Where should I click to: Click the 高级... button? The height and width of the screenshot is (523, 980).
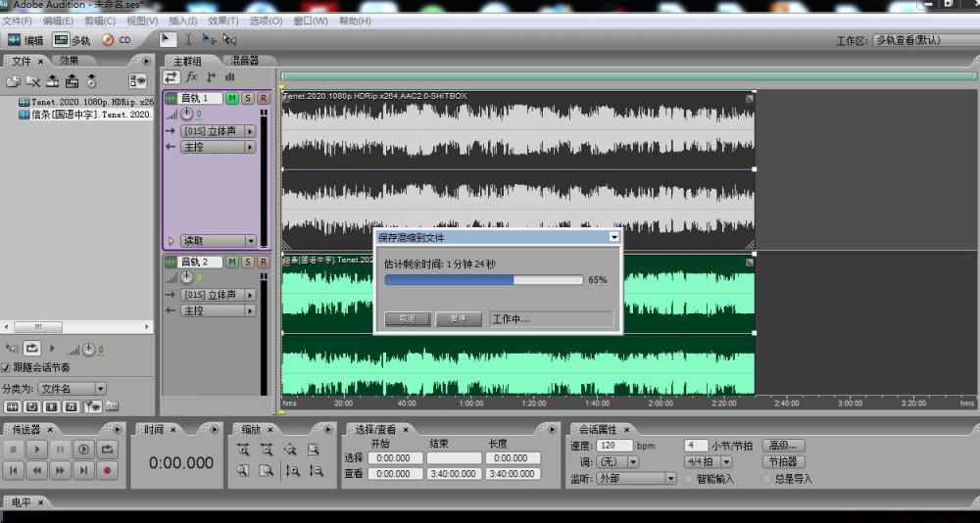783,446
